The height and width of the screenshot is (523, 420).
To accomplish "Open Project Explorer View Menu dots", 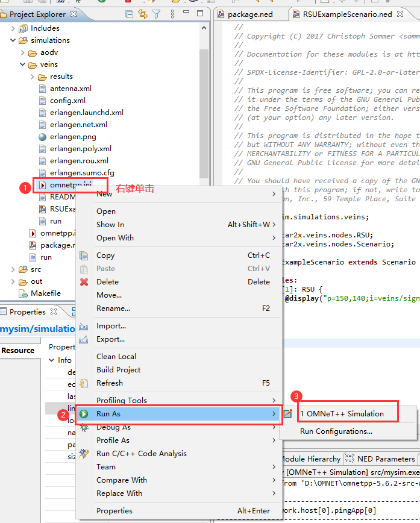I will click(x=172, y=14).
